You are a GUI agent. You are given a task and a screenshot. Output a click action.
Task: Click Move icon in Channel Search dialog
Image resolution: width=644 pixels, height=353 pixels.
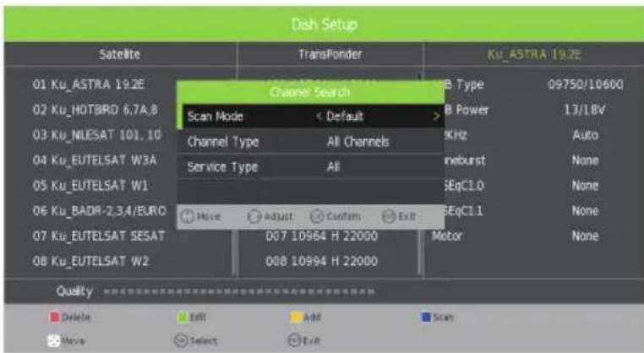point(188,216)
